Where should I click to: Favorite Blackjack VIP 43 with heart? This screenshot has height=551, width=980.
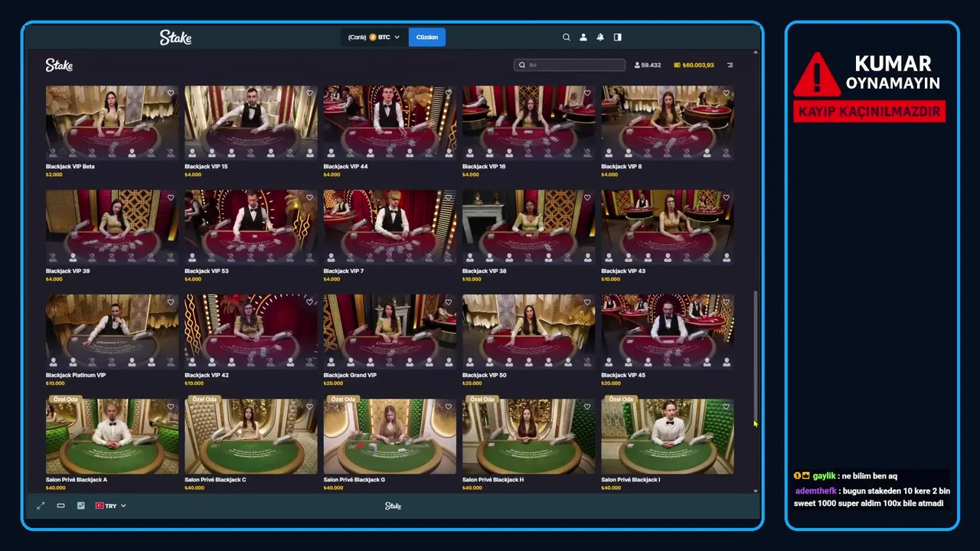coord(726,197)
